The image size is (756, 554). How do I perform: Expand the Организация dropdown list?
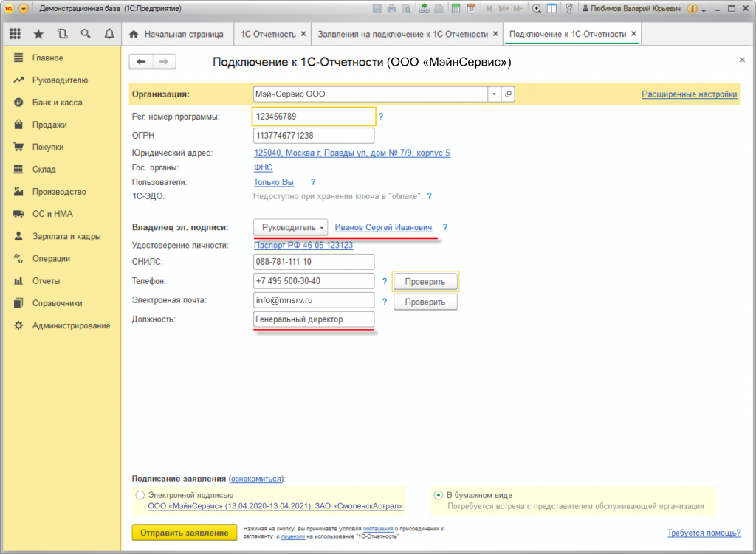pyautogui.click(x=493, y=94)
